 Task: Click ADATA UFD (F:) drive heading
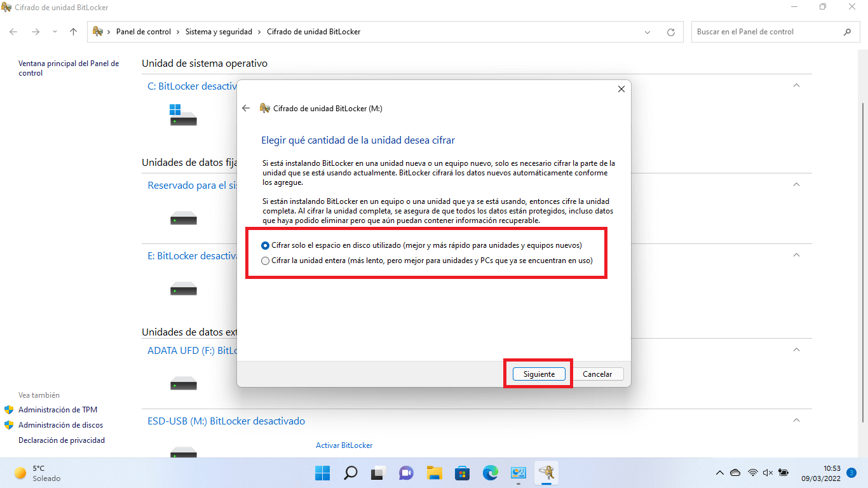click(192, 350)
